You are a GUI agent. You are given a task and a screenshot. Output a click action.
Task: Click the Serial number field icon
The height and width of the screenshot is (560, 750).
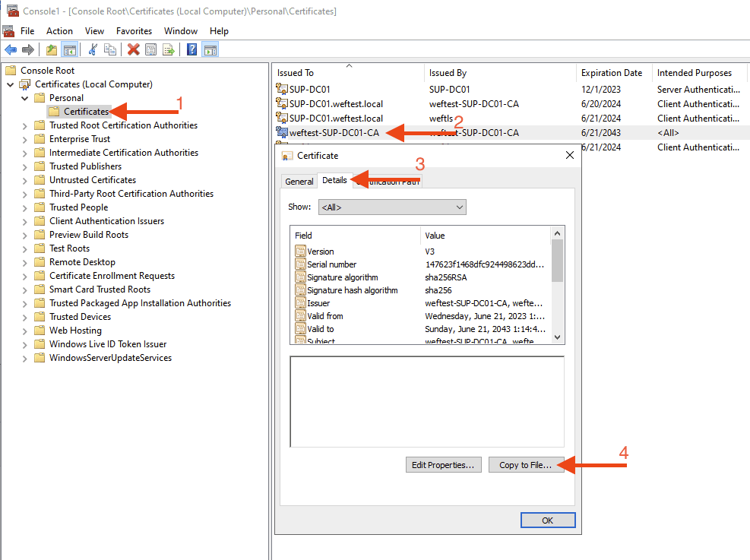pos(300,264)
